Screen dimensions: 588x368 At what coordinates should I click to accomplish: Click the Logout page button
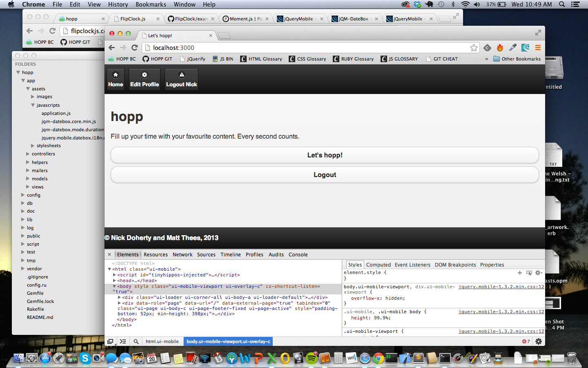click(325, 175)
